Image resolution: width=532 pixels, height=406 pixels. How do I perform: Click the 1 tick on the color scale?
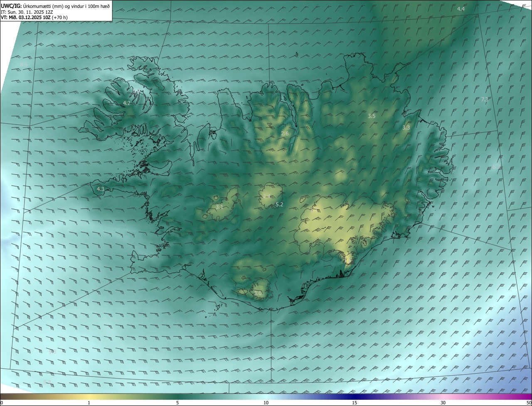click(x=89, y=403)
